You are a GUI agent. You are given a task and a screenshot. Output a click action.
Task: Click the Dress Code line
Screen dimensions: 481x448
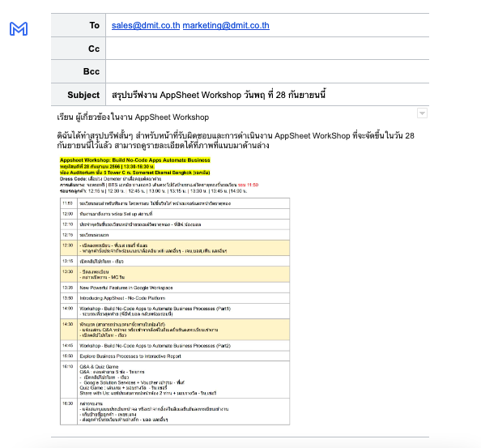[x=110, y=179]
